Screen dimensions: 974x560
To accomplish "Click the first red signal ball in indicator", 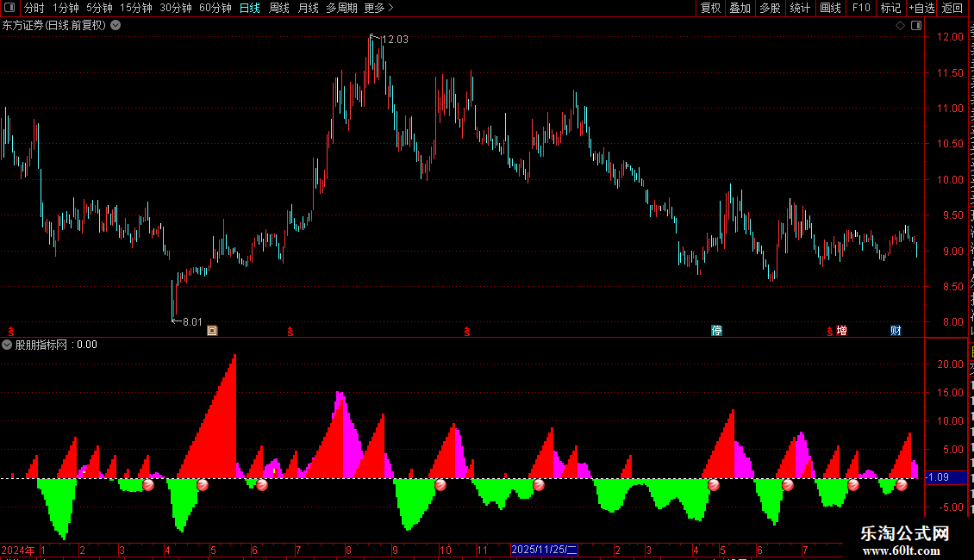I will [x=148, y=485].
